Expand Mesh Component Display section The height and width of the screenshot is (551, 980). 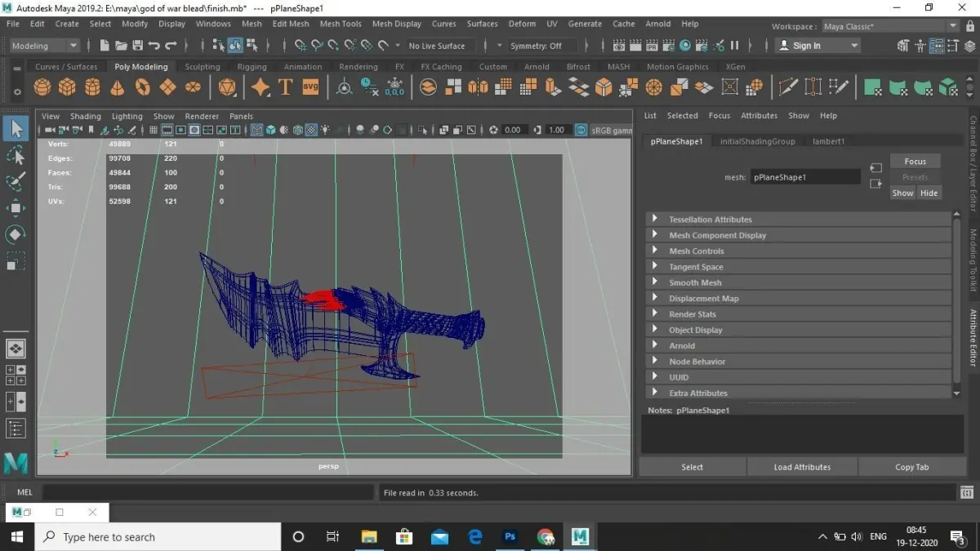(799, 235)
